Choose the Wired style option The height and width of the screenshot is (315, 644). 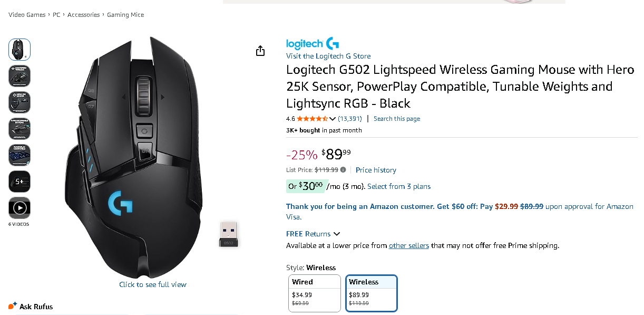tap(315, 293)
